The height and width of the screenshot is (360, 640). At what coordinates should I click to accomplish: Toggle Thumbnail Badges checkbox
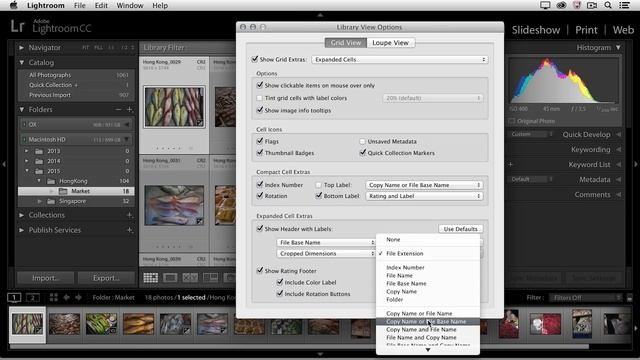[x=260, y=152]
